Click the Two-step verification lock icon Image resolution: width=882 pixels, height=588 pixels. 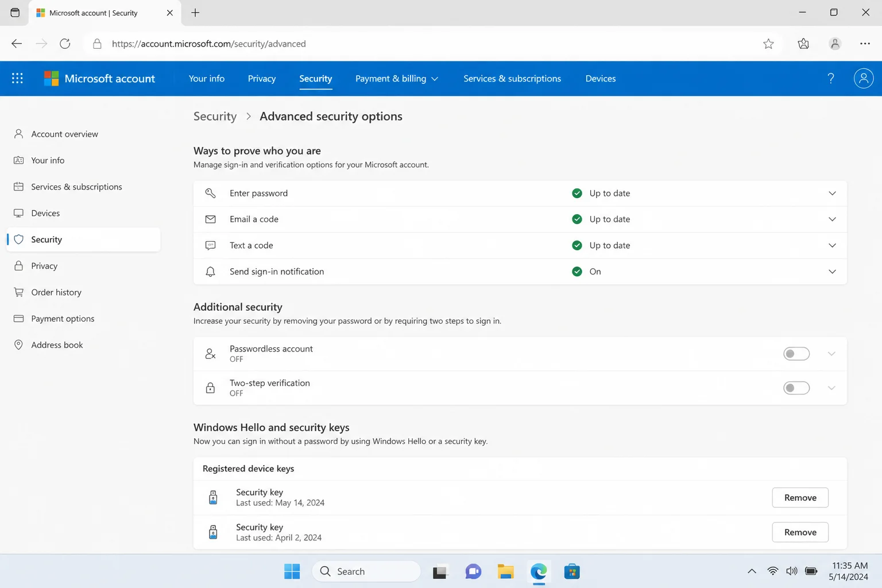tap(211, 388)
